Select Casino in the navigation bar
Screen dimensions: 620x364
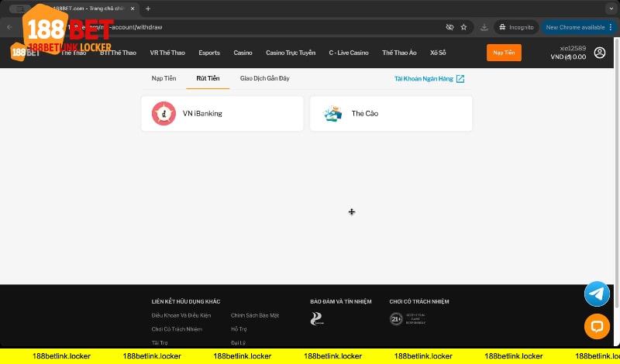coord(243,53)
